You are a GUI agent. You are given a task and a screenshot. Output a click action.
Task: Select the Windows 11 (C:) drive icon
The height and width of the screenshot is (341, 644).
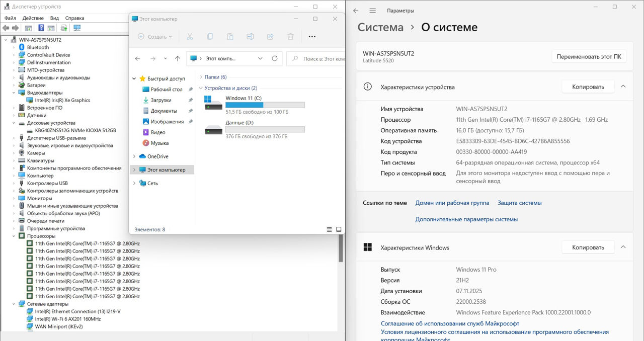pos(213,103)
